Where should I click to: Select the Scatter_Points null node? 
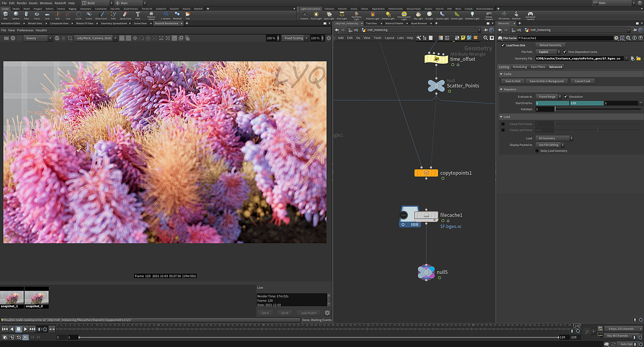click(436, 86)
